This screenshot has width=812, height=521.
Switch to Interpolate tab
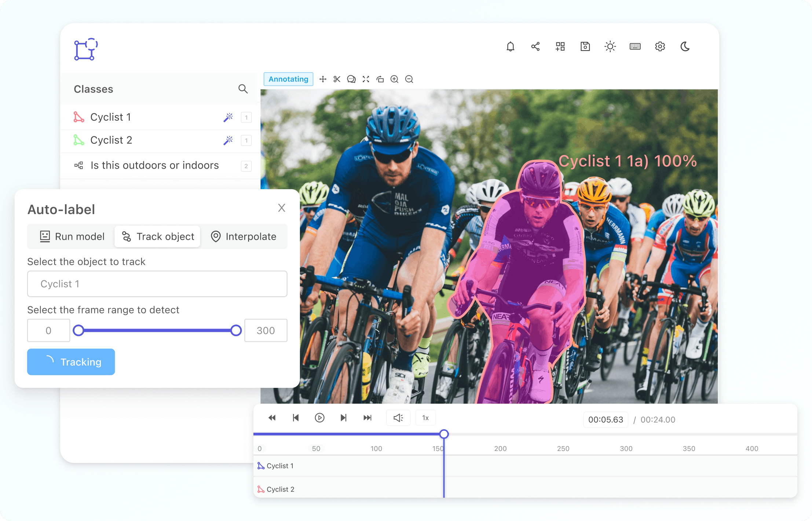tap(244, 236)
